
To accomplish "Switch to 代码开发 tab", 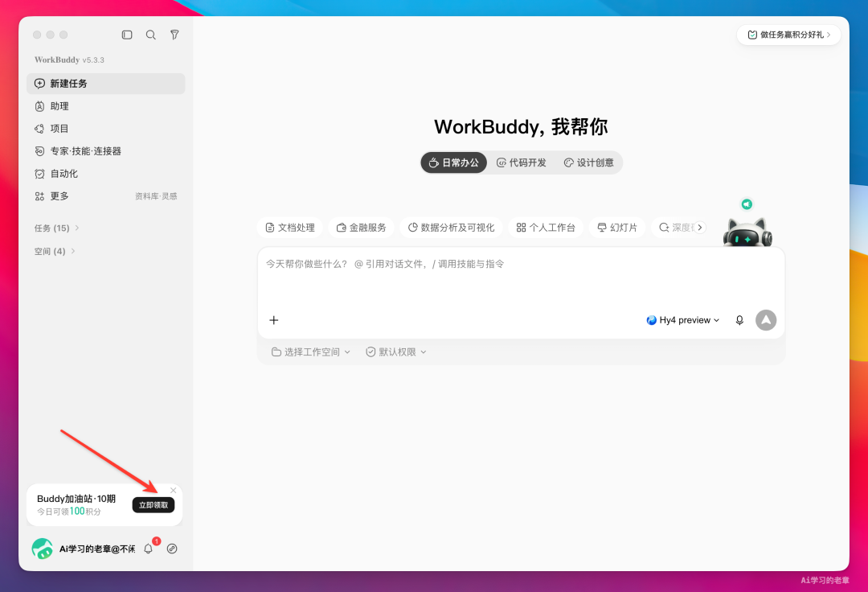I will tap(522, 162).
